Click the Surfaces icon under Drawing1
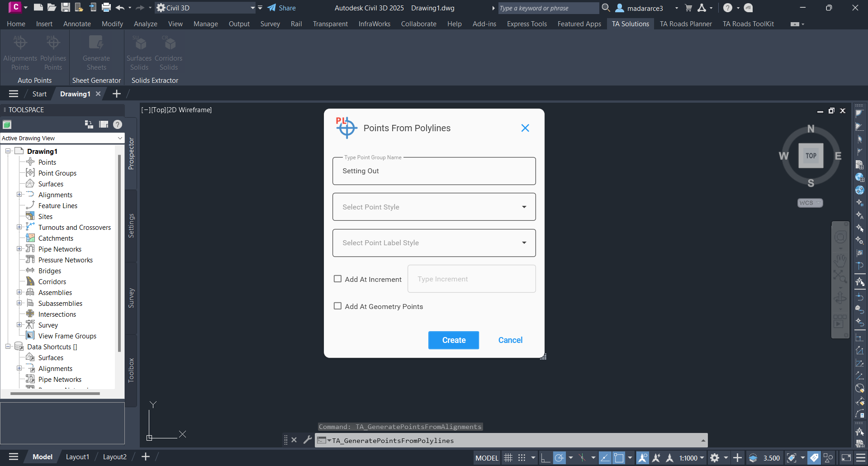The height and width of the screenshot is (466, 868). pyautogui.click(x=30, y=184)
